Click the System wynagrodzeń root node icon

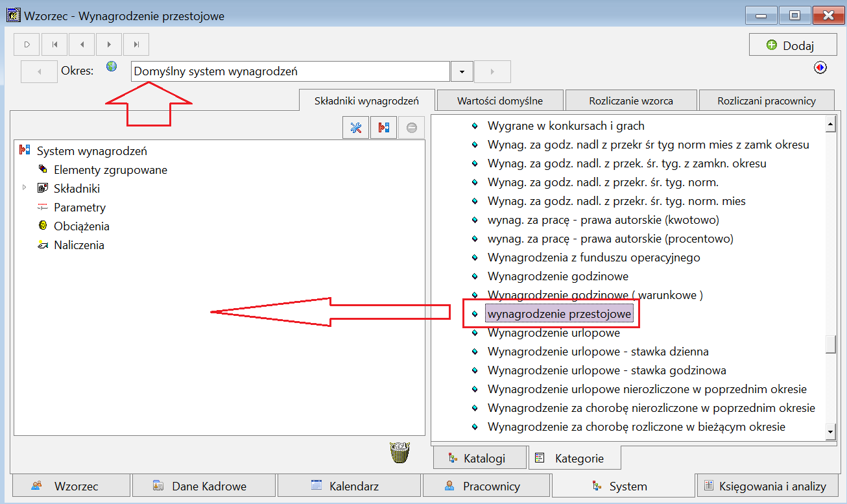25,150
